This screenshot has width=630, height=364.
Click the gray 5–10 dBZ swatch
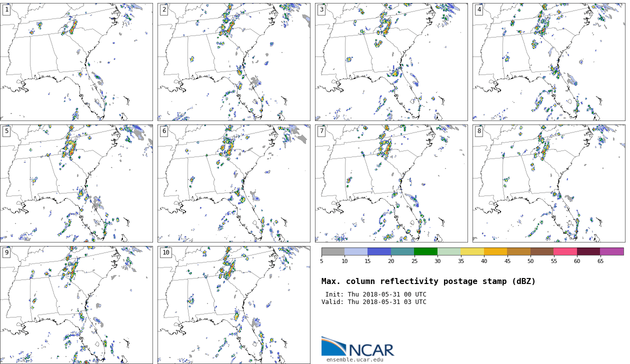[333, 251]
